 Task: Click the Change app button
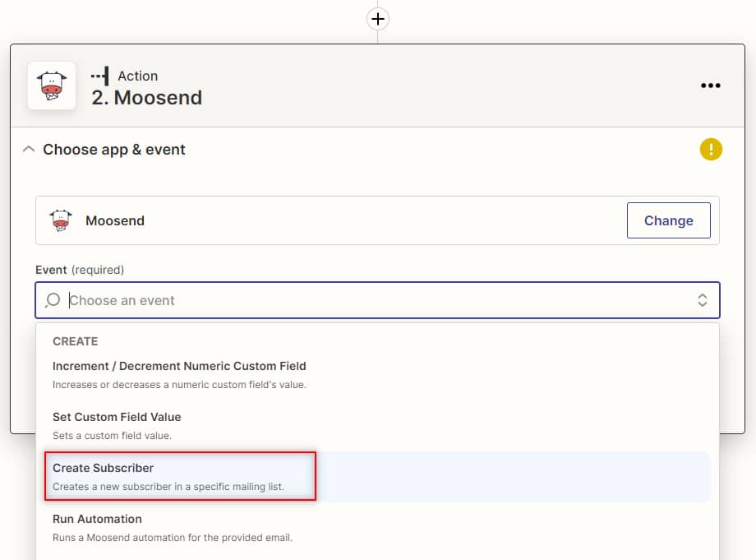click(668, 220)
